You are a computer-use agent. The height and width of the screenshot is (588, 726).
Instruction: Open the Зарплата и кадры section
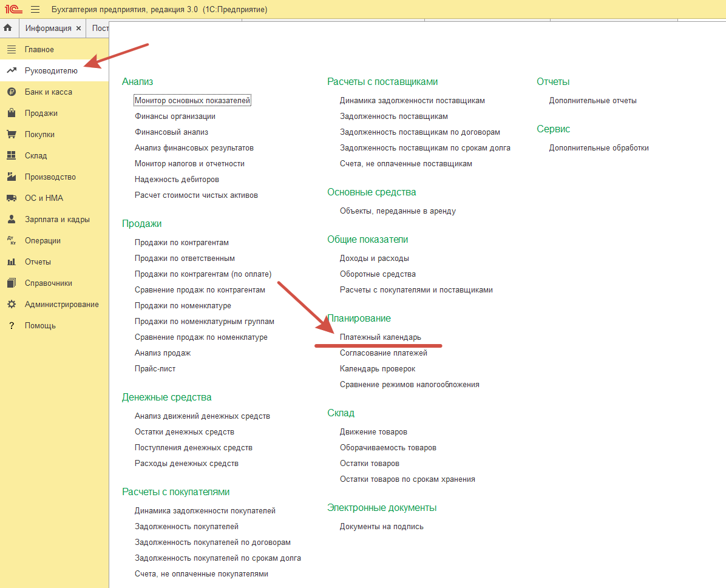58,220
